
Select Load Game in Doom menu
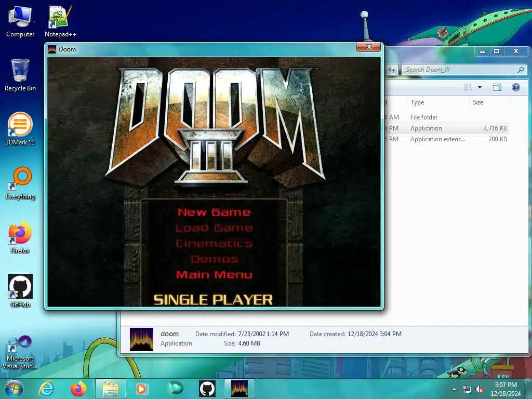(214, 228)
